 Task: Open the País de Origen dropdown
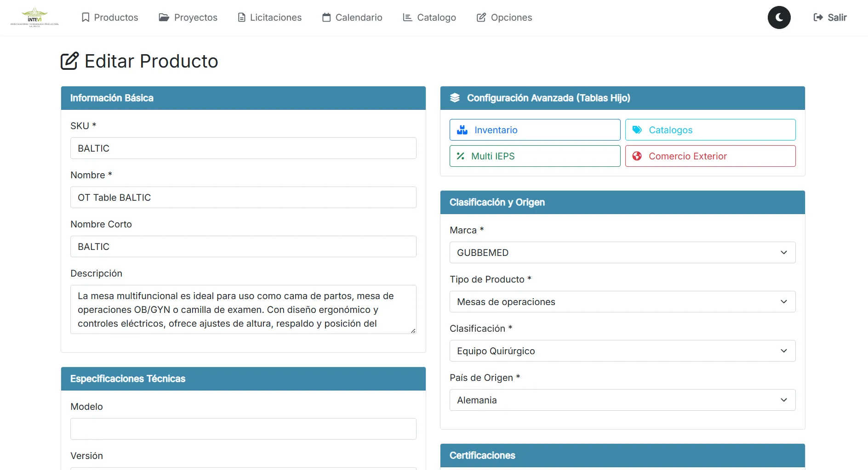click(622, 400)
